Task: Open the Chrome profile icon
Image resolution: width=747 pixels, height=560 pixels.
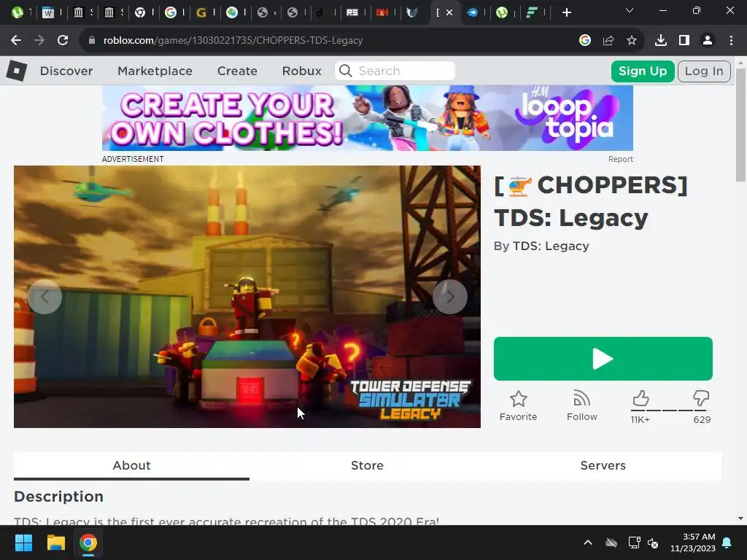Action: click(708, 41)
